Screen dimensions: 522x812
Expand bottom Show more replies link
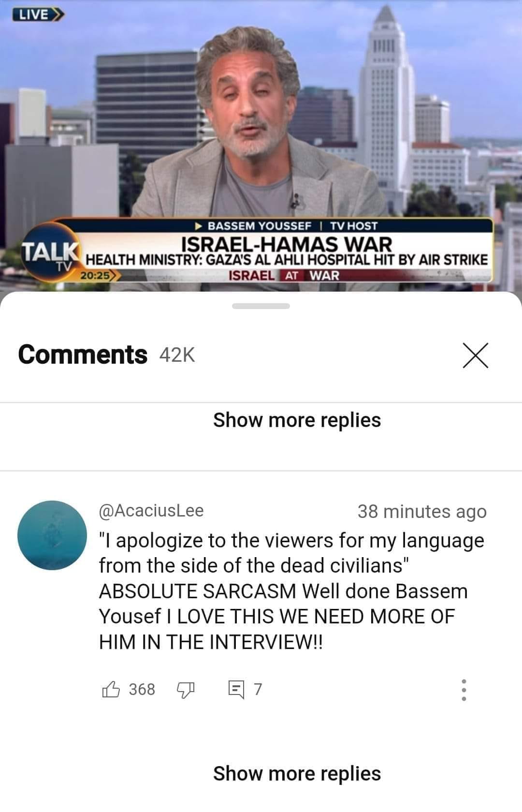point(297,773)
